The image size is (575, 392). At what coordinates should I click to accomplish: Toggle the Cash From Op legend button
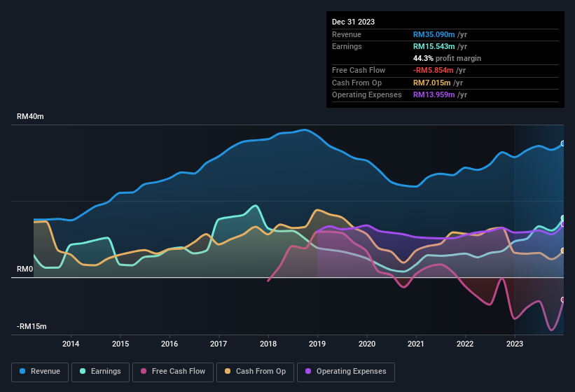pyautogui.click(x=255, y=372)
